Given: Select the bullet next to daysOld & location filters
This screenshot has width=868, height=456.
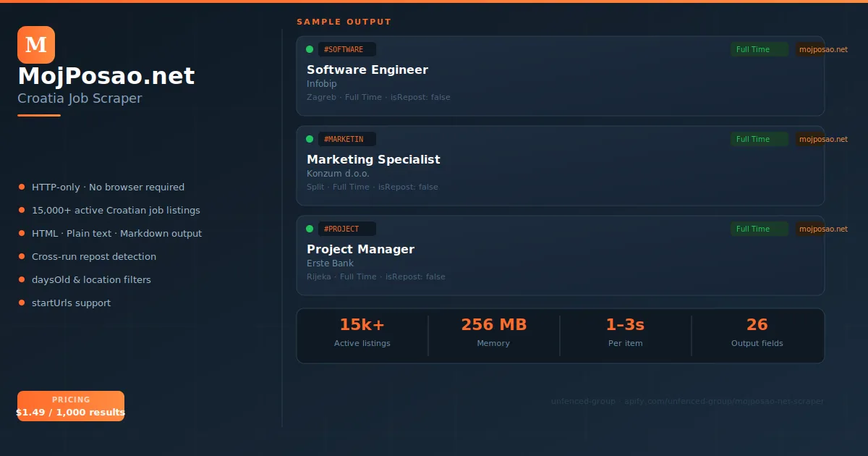Looking at the screenshot, I should (22, 279).
